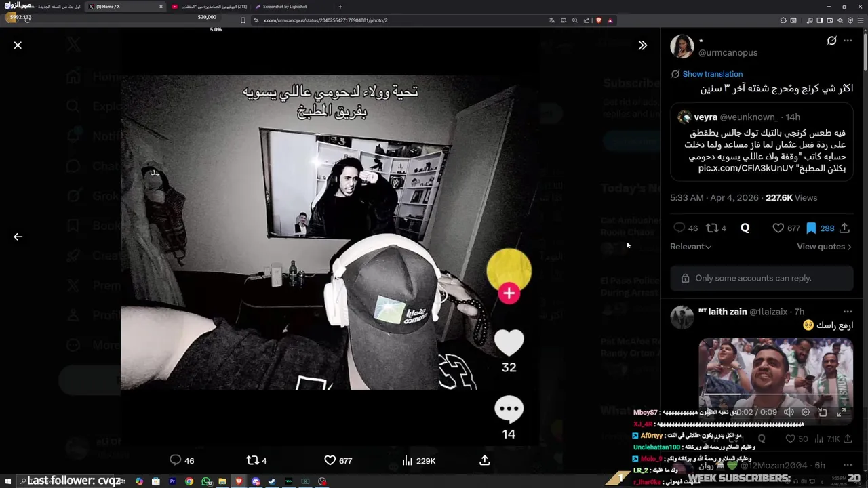Open File Explorer from the taskbar
868x488 pixels.
(222, 481)
